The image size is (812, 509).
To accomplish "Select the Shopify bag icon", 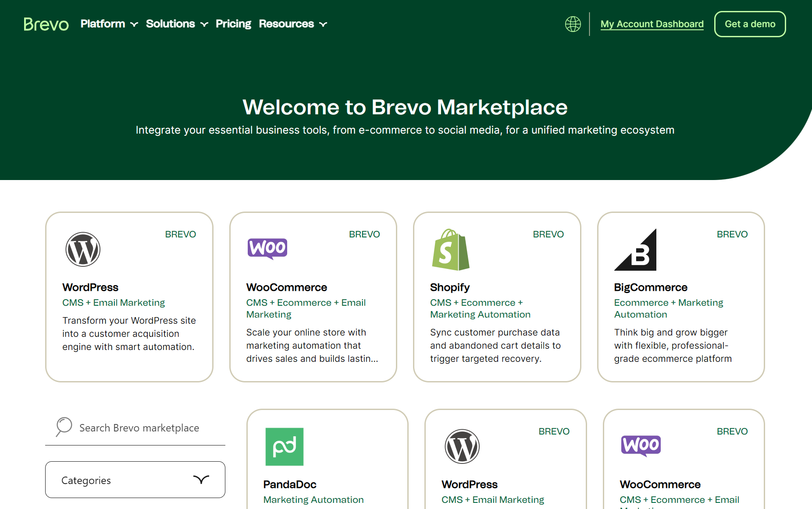I will [x=451, y=250].
